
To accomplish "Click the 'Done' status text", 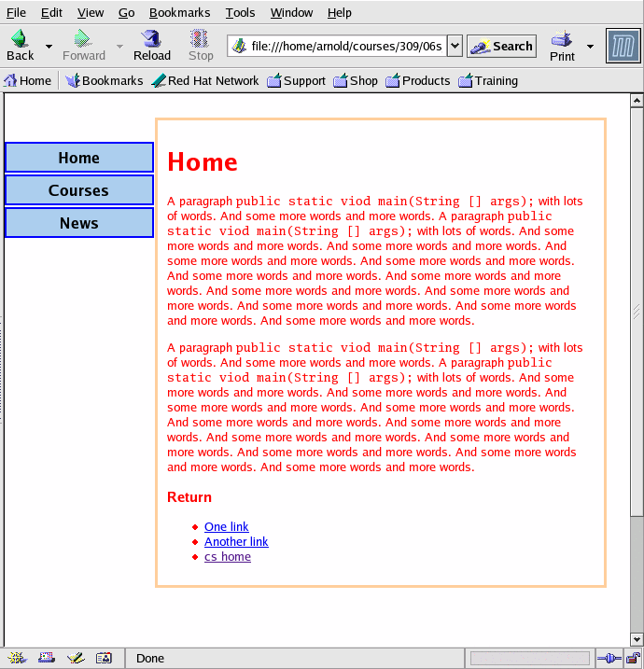I will point(149,659).
